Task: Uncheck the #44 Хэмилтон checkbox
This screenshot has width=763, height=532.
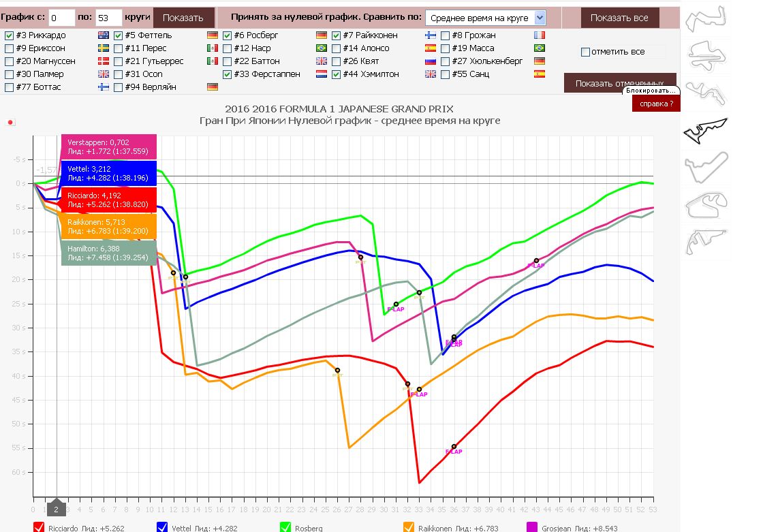Action: coord(337,74)
